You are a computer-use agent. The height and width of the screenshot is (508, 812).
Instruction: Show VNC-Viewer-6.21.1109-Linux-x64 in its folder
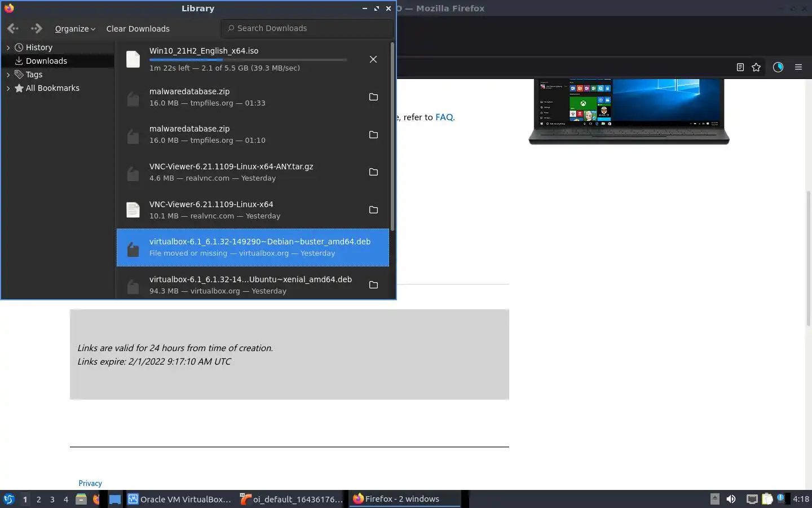pos(373,210)
